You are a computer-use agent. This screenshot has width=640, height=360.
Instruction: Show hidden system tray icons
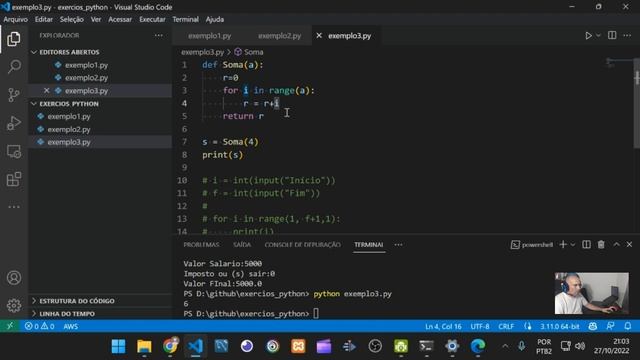505,346
